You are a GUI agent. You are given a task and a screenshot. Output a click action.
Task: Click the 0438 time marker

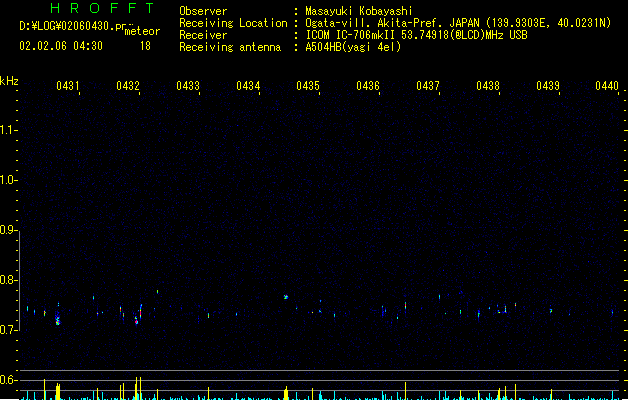coord(488,86)
